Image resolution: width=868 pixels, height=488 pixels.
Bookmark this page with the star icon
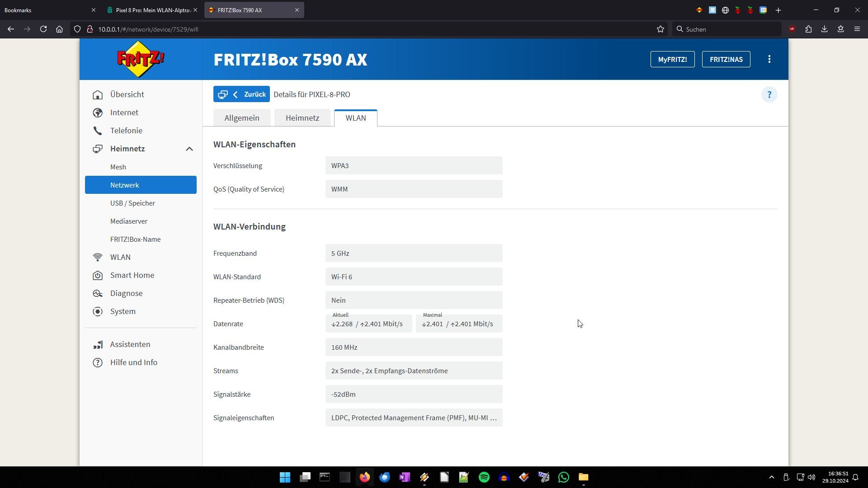pos(660,29)
